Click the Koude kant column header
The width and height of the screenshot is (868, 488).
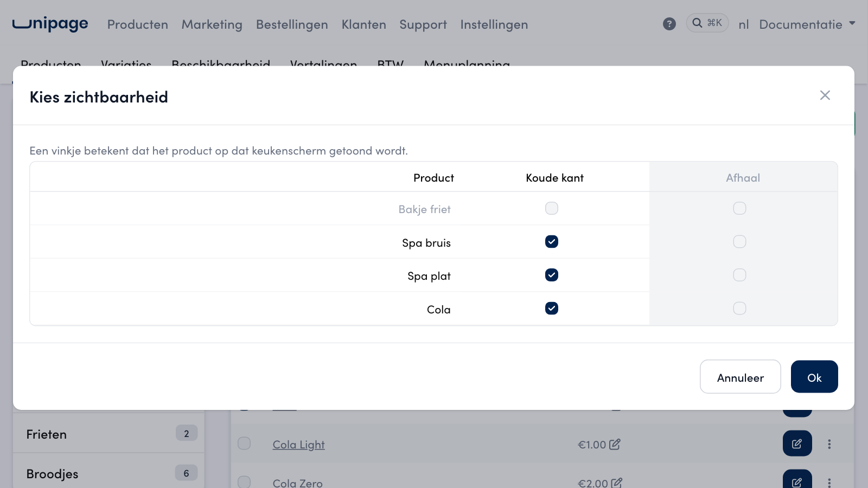(555, 178)
